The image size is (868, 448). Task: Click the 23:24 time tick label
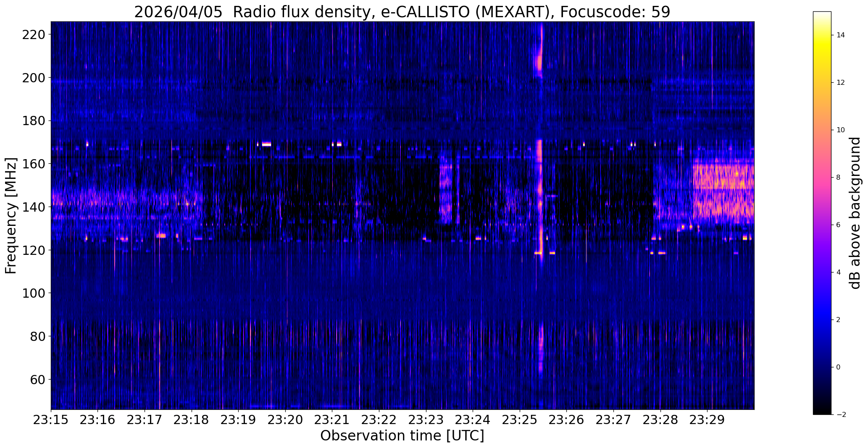473,420
